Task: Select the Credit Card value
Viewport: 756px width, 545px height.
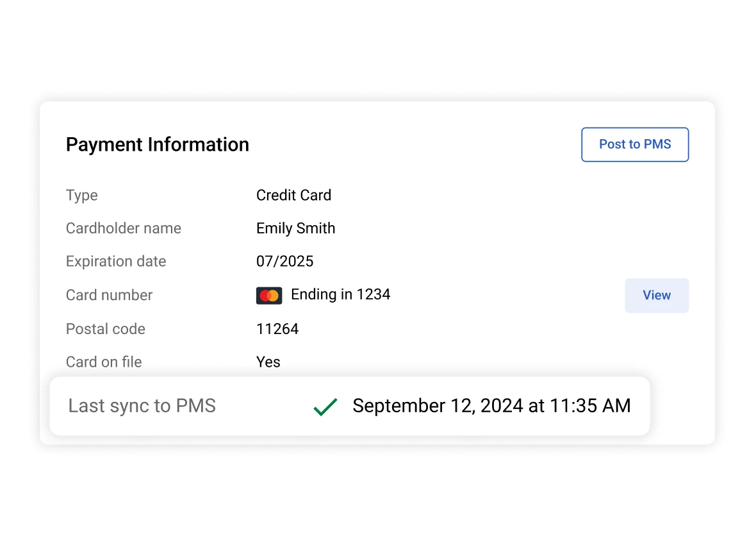Action: pos(293,195)
